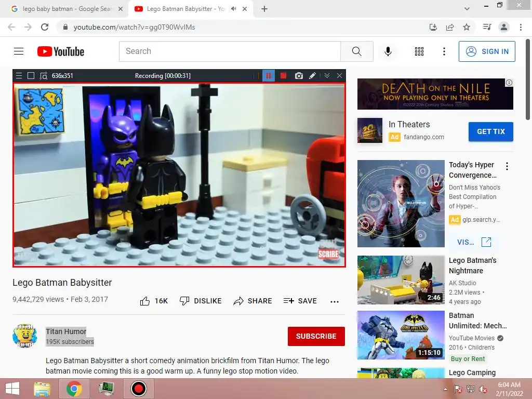This screenshot has height=399, width=532.
Task: Click the Death on the Nile banner ad
Action: point(435,94)
